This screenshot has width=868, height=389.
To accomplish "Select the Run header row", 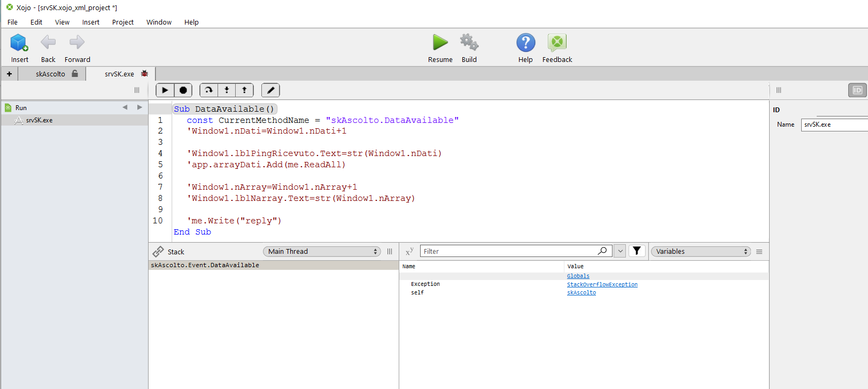I will click(74, 107).
